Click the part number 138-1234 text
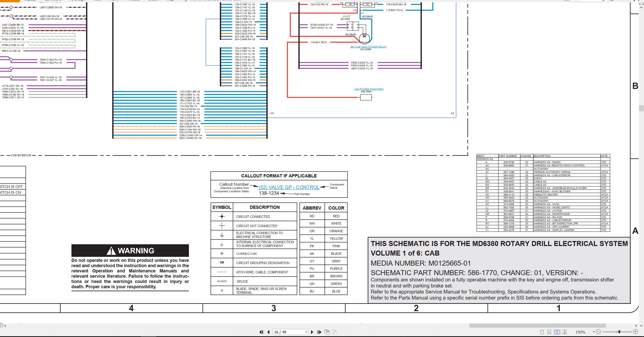The height and width of the screenshot is (337, 644). (x=269, y=193)
